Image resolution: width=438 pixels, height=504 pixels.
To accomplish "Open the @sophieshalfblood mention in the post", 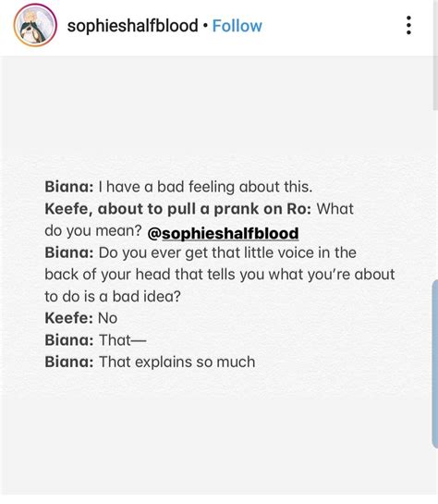I will point(223,233).
